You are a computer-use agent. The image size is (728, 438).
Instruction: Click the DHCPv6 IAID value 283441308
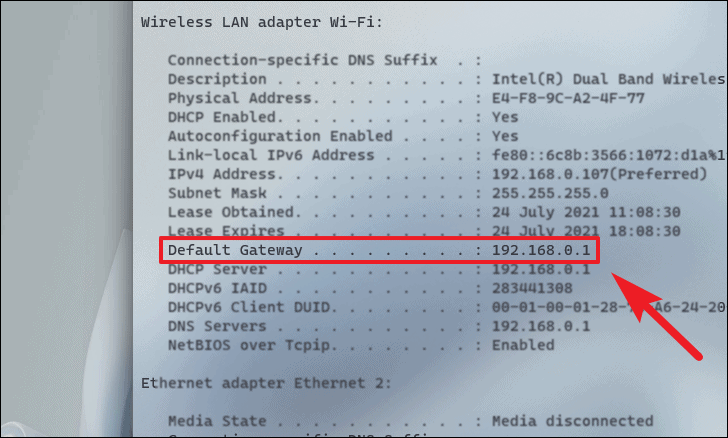pyautogui.click(x=532, y=288)
